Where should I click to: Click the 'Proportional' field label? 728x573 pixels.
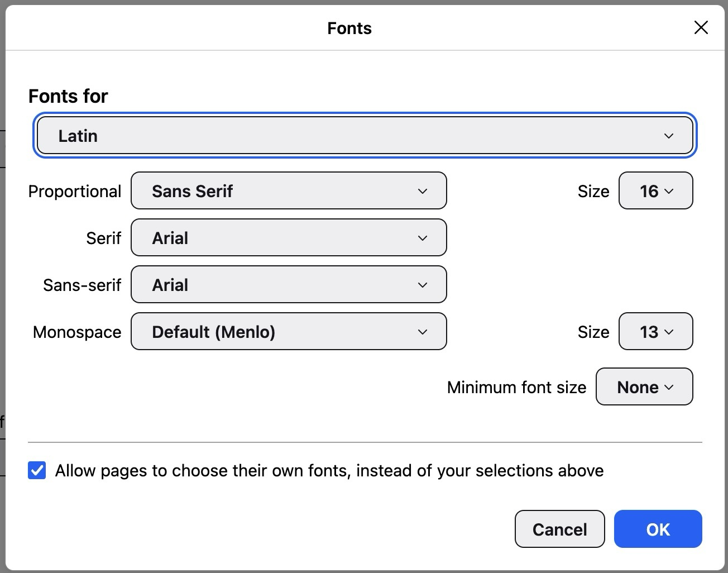[74, 191]
